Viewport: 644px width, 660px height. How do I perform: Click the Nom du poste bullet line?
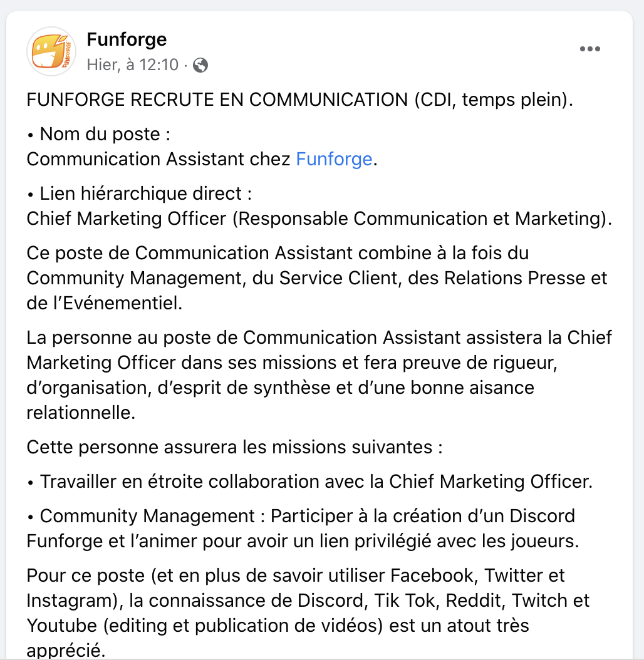coord(98,134)
